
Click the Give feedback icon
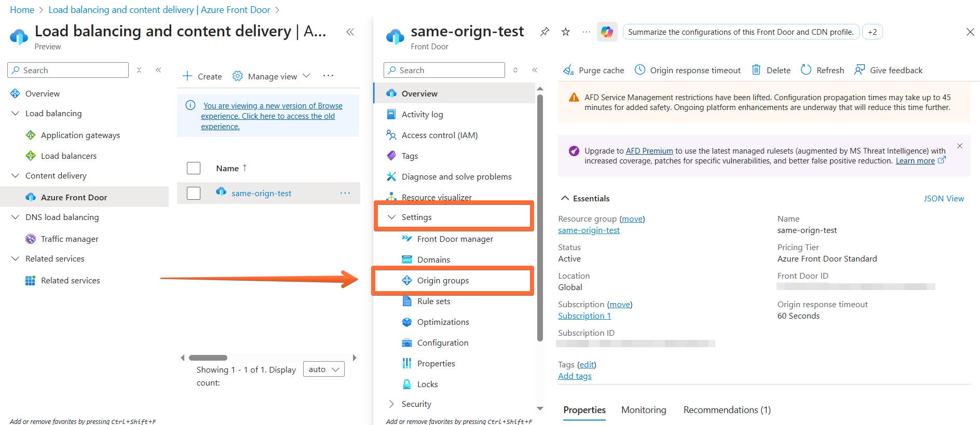click(860, 70)
